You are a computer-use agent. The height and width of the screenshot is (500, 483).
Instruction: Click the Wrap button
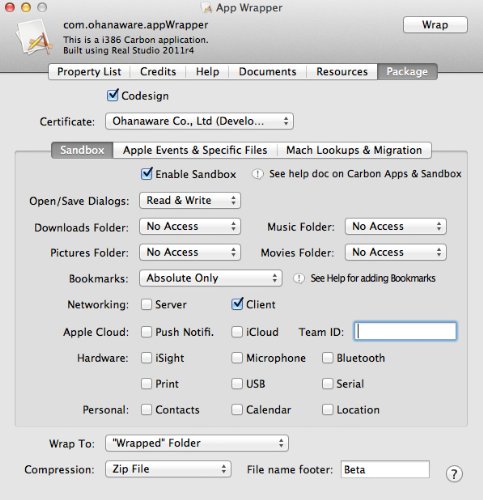point(435,25)
